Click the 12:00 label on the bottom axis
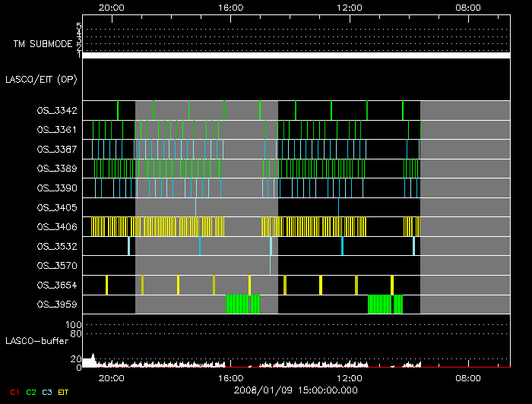The height and width of the screenshot is (404, 532). click(x=350, y=378)
